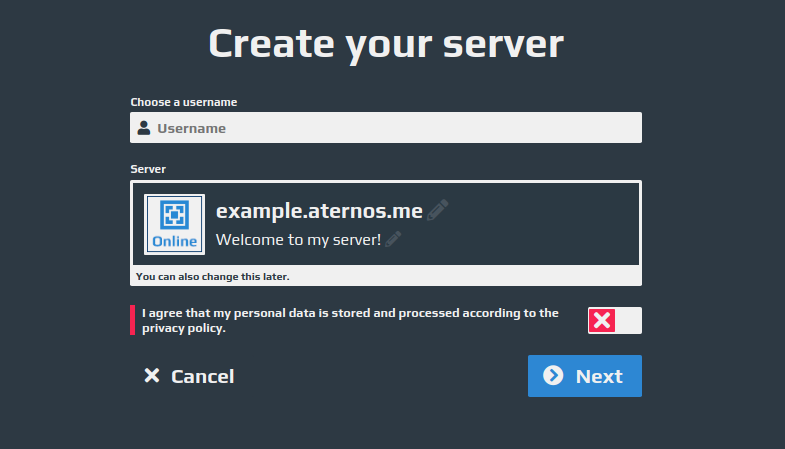Toggle the privacy policy agreement switch
785x449 pixels.
point(614,320)
